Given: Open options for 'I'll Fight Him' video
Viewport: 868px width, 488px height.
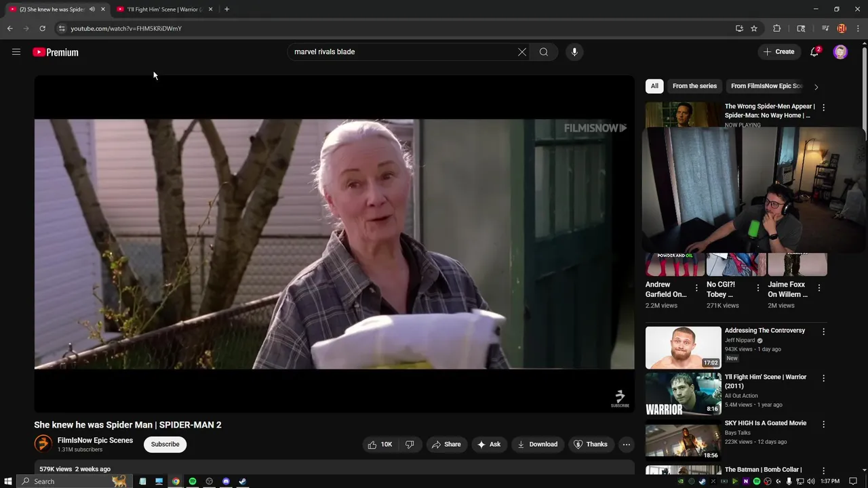Looking at the screenshot, I should (823, 378).
